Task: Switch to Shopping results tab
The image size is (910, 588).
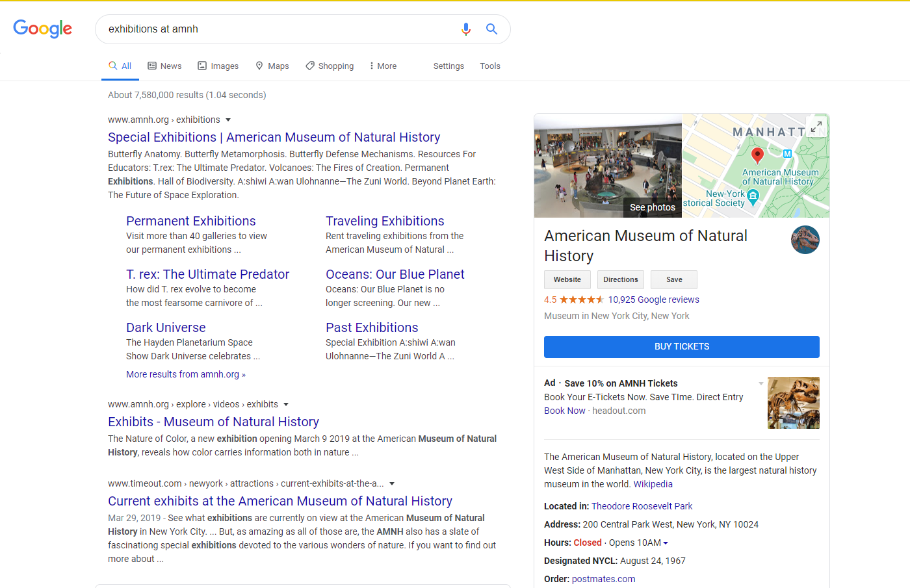Action: tap(330, 66)
